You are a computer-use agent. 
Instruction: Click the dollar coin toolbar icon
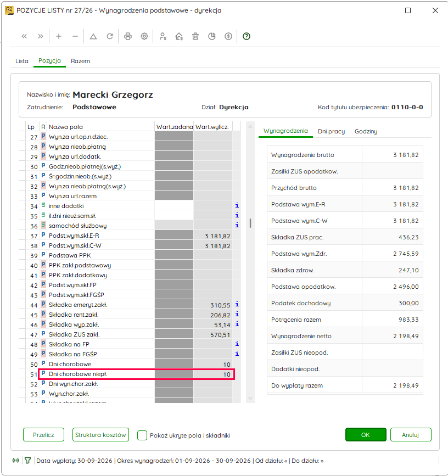[228, 36]
